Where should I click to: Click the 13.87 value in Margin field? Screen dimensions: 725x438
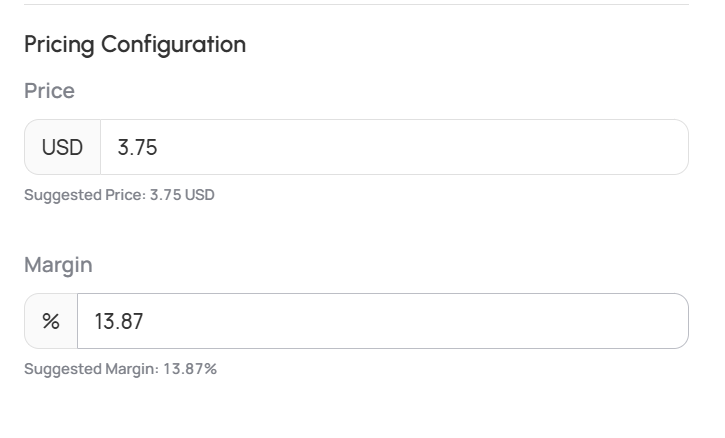coord(119,321)
